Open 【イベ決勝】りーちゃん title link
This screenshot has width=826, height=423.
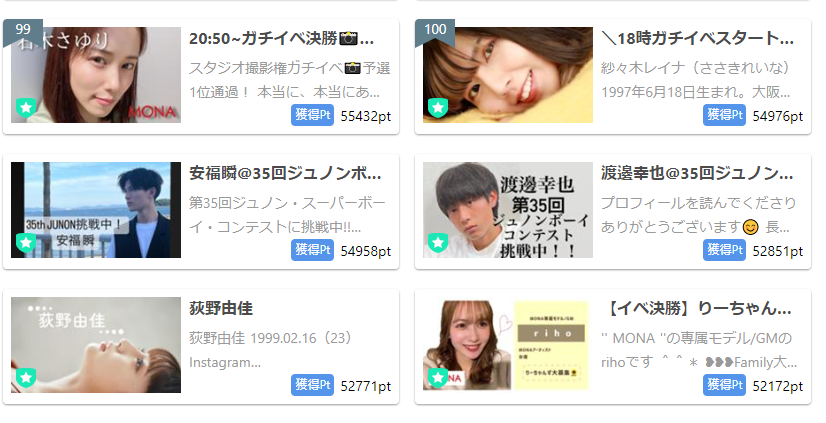[696, 308]
